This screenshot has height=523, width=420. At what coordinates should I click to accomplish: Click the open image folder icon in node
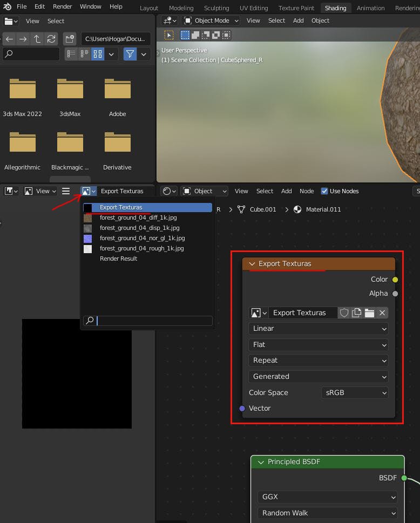[x=369, y=313]
